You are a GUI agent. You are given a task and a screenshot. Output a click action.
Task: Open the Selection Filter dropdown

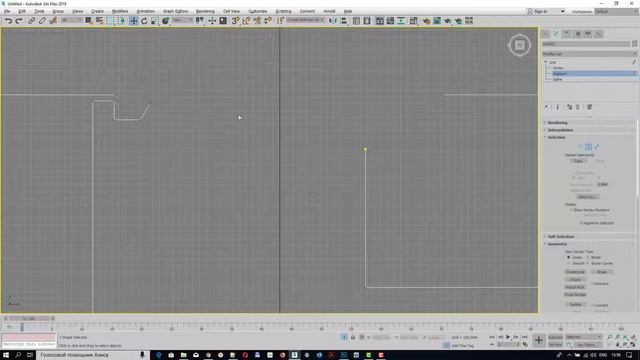[x=72, y=20]
